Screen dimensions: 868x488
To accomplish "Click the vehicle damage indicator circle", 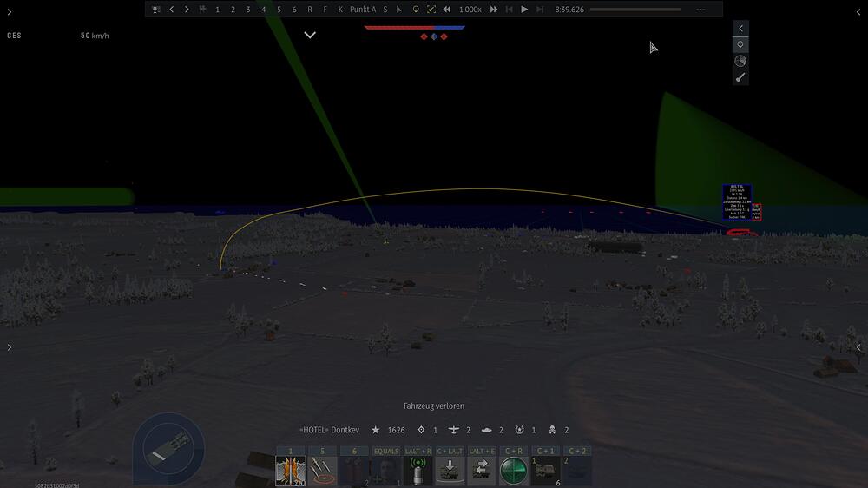I will [168, 449].
